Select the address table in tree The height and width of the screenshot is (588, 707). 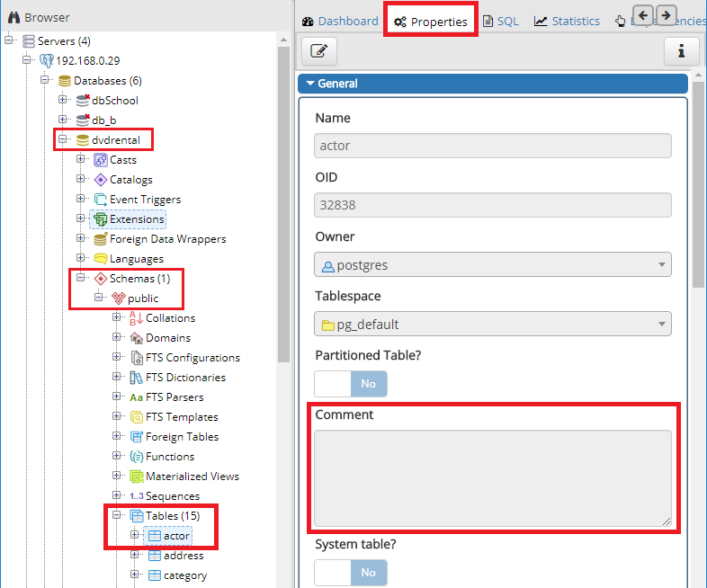point(183,556)
